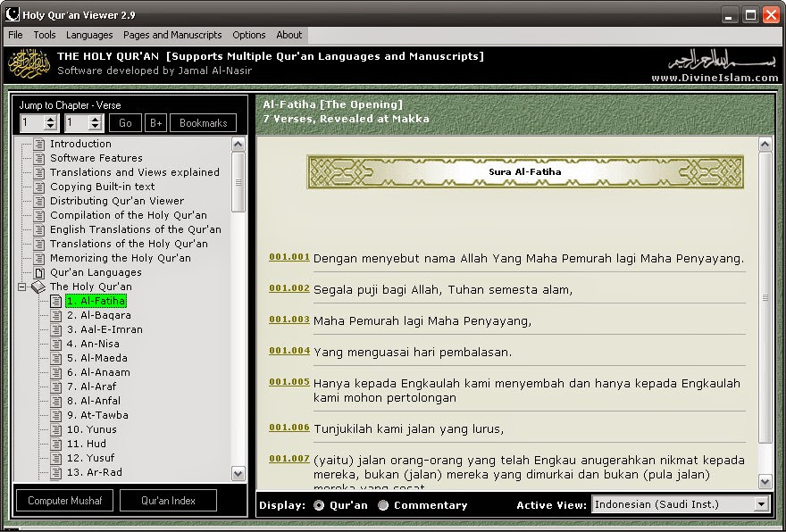This screenshot has height=532, width=786.
Task: Click the Holy Qur'an book icon
Action: tap(38, 287)
